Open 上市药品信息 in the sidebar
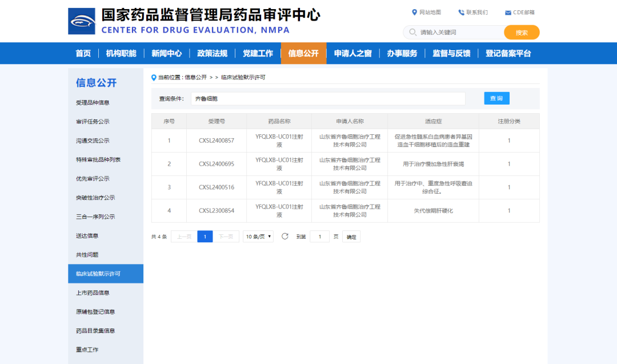This screenshot has width=617, height=364. point(93,293)
